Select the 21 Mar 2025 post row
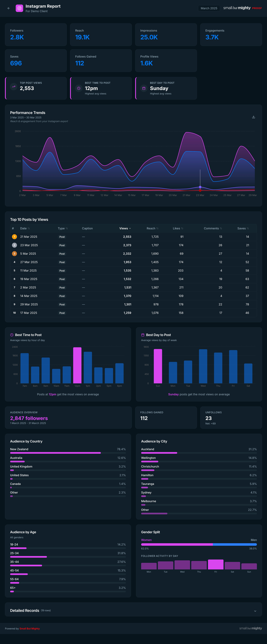Screen dimensions: 267x644 133,237
